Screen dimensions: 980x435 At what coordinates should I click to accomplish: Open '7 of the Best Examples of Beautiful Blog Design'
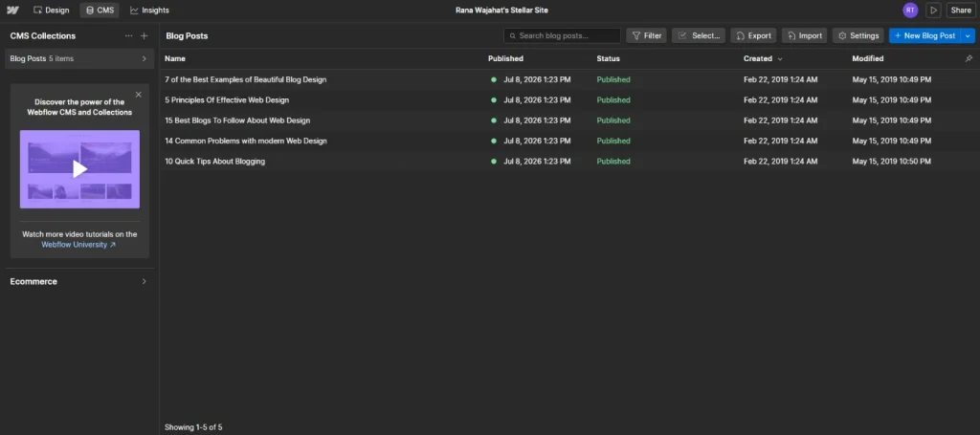tap(246, 79)
